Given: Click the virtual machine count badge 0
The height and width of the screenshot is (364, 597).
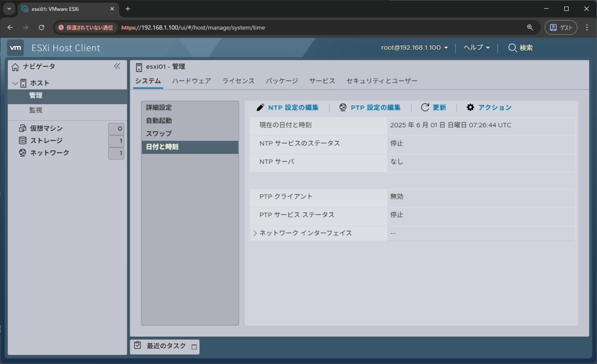Looking at the screenshot, I should pos(116,129).
